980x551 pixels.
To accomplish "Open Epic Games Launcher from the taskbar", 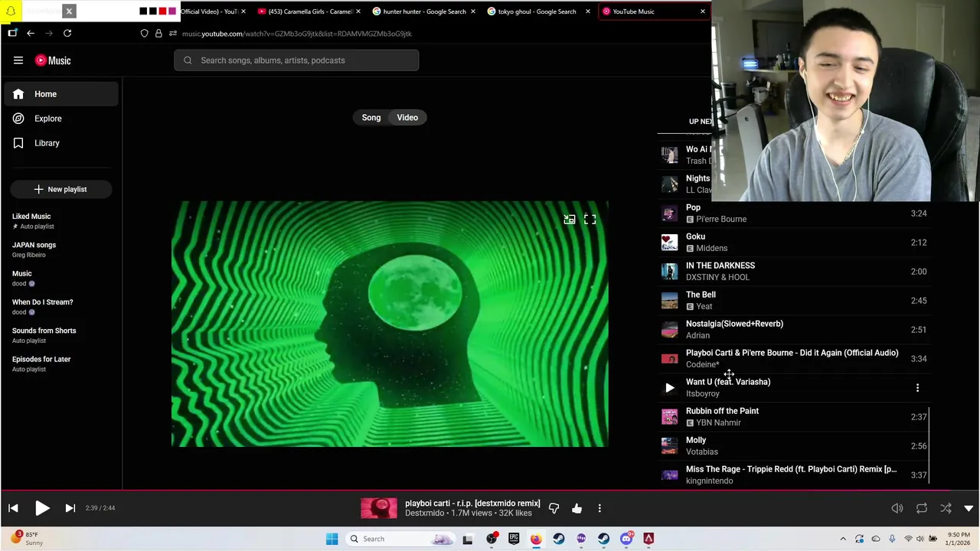I will click(514, 539).
